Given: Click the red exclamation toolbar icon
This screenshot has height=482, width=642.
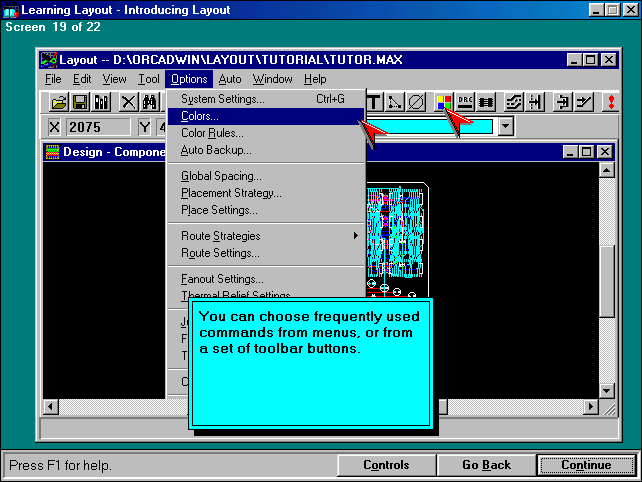Looking at the screenshot, I should 611,102.
